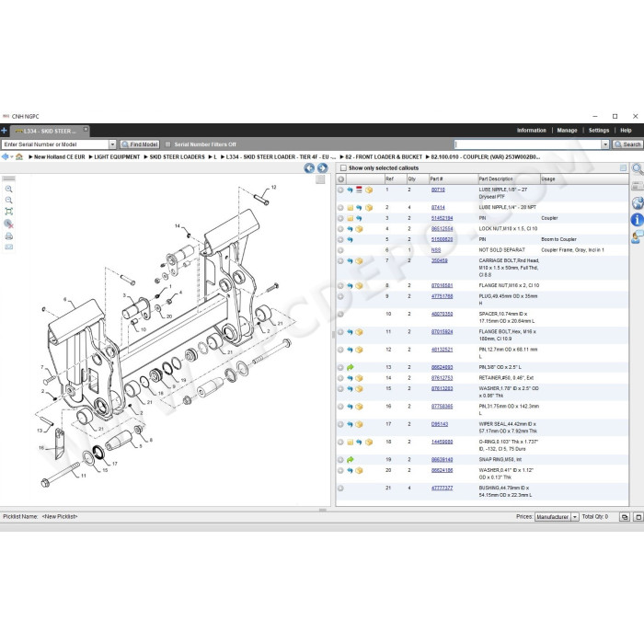Open the search field dropdown arrow
This screenshot has height=644, width=644.
pyautogui.click(x=605, y=144)
